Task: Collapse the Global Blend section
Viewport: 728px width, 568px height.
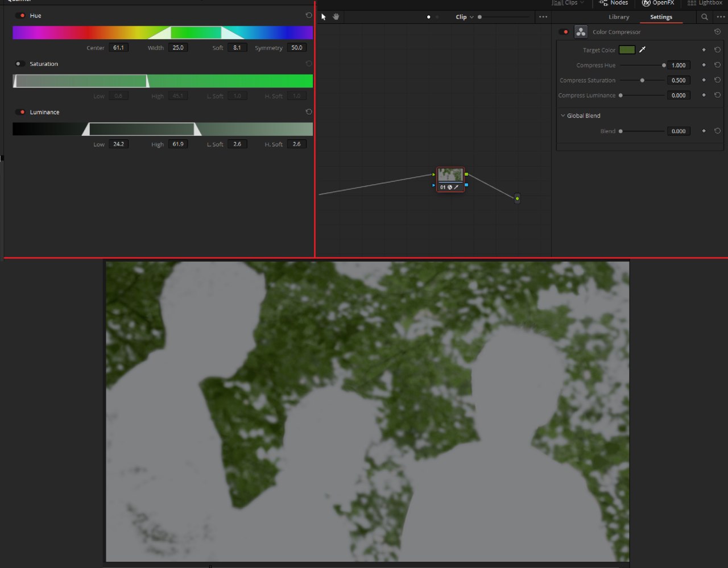Action: [563, 116]
